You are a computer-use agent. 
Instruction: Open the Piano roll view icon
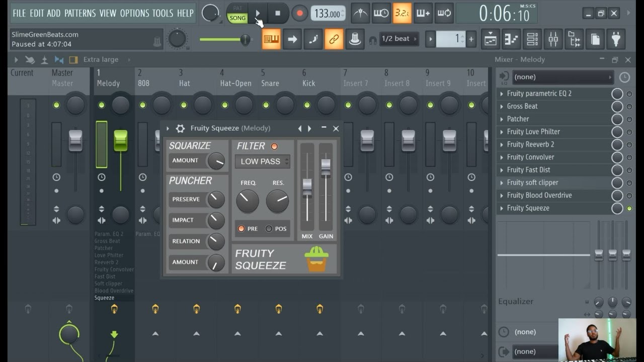511,39
